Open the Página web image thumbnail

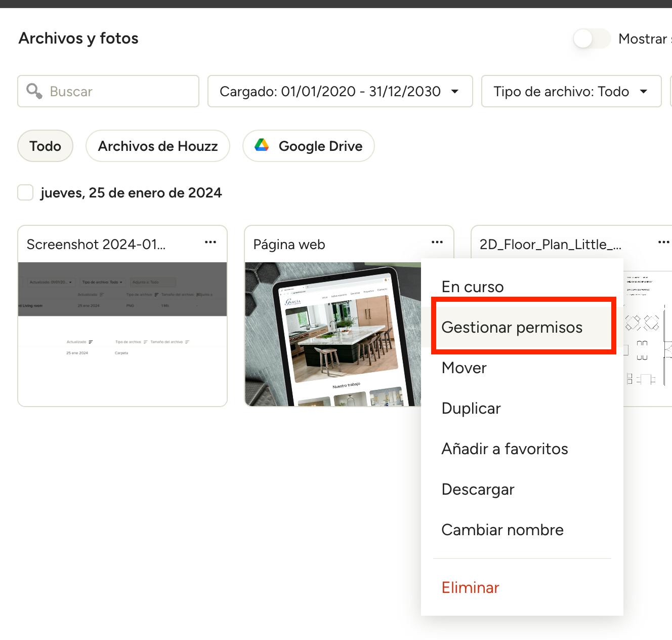pos(332,334)
